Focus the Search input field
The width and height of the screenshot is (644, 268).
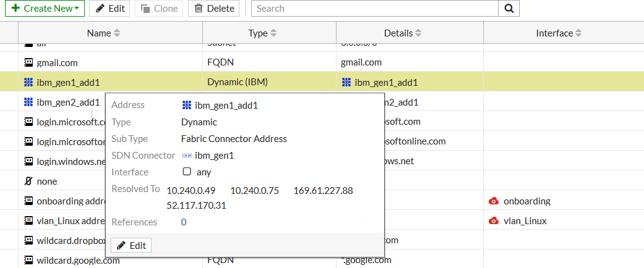click(x=376, y=9)
